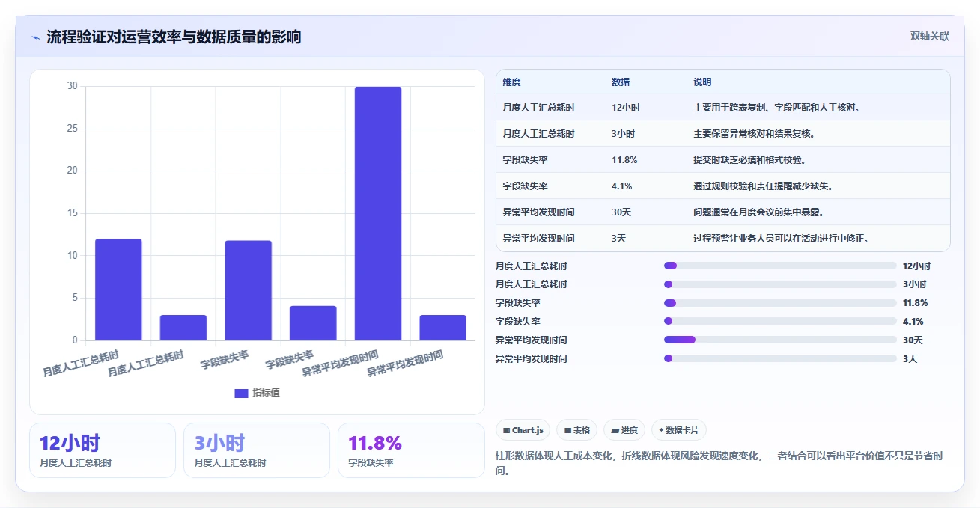Click text 提交时缺乏必填和格式校验。
The height and width of the screenshot is (508, 980).
tap(750, 160)
